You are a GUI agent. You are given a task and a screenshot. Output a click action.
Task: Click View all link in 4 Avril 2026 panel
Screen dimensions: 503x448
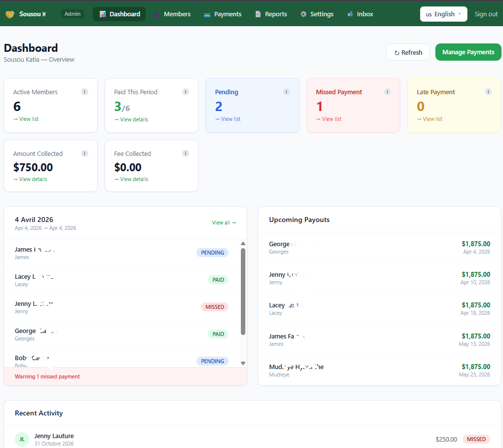tap(224, 223)
